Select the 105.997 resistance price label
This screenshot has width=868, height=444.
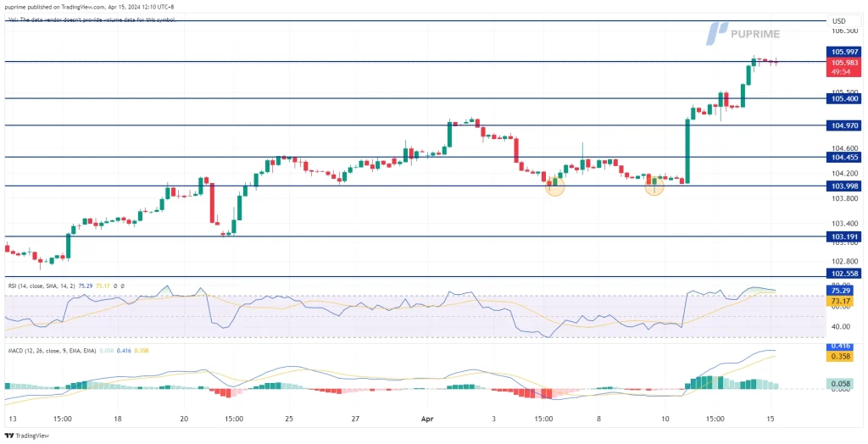(x=844, y=51)
